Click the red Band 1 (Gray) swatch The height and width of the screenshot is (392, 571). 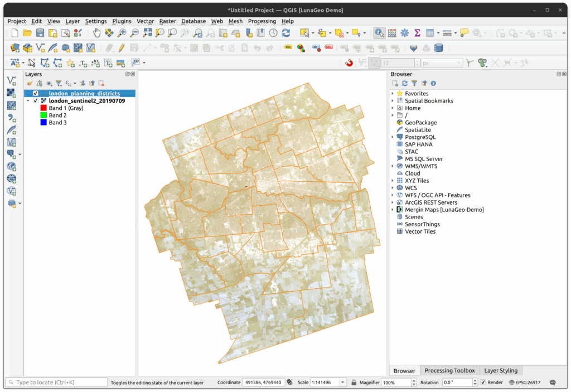point(43,108)
